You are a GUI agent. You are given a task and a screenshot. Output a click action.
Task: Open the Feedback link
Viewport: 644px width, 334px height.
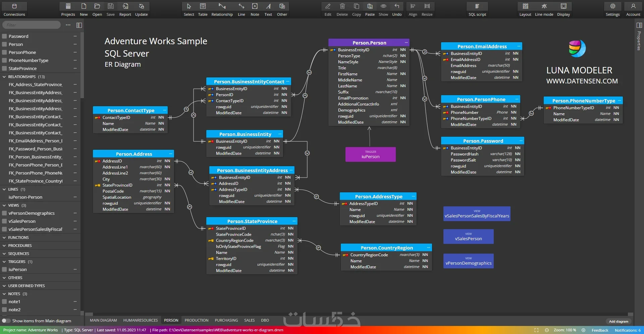[600, 330]
